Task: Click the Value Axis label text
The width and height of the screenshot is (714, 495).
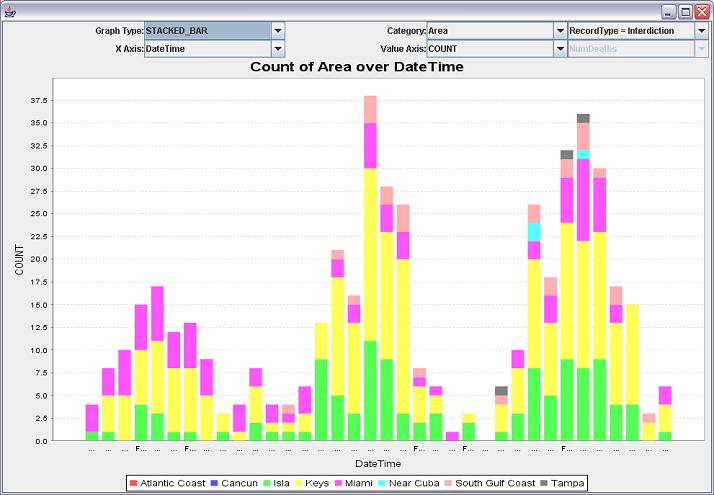Action: 403,49
